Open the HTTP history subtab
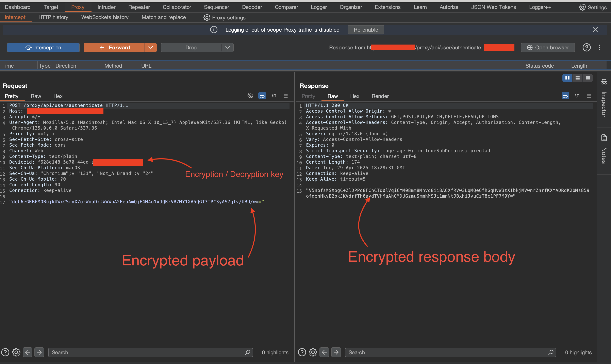The width and height of the screenshot is (611, 364). click(53, 17)
